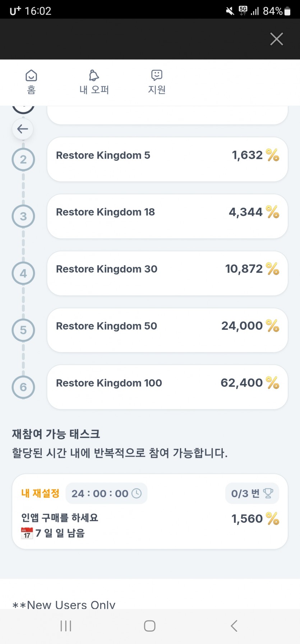Open the support (지원) chat icon
The image size is (300, 644).
point(157,75)
